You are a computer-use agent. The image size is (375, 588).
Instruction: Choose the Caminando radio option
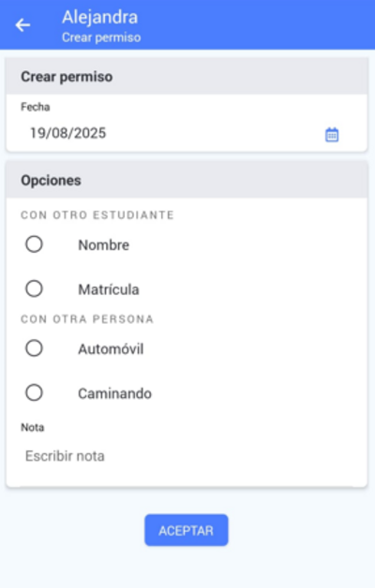click(x=34, y=392)
